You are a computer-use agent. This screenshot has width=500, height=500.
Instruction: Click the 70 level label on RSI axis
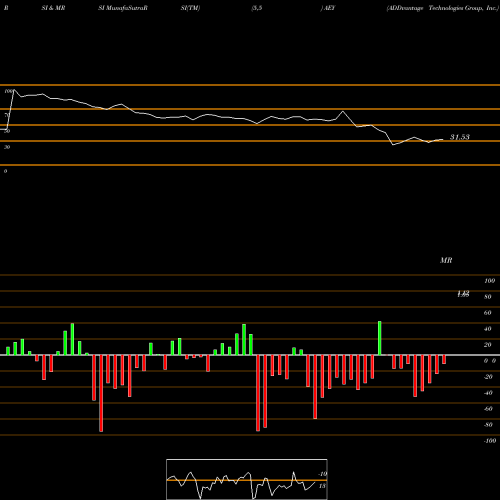pyautogui.click(x=7, y=115)
